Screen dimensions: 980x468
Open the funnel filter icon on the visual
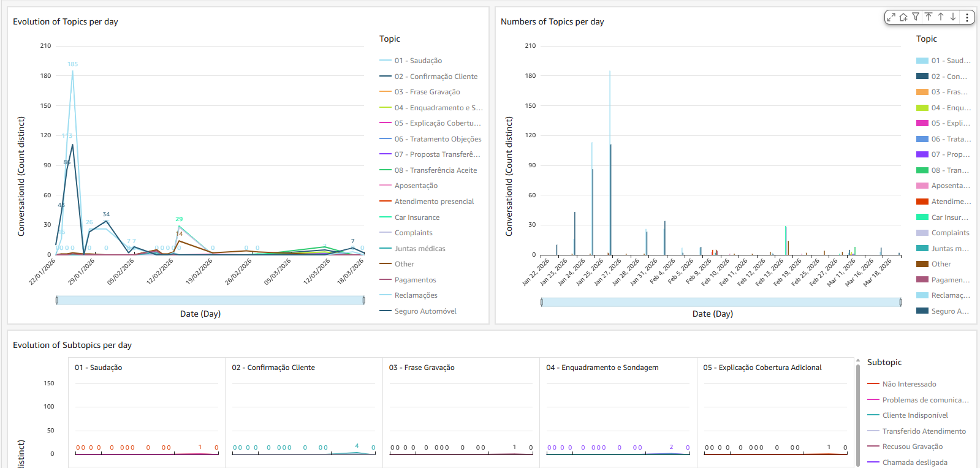916,17
